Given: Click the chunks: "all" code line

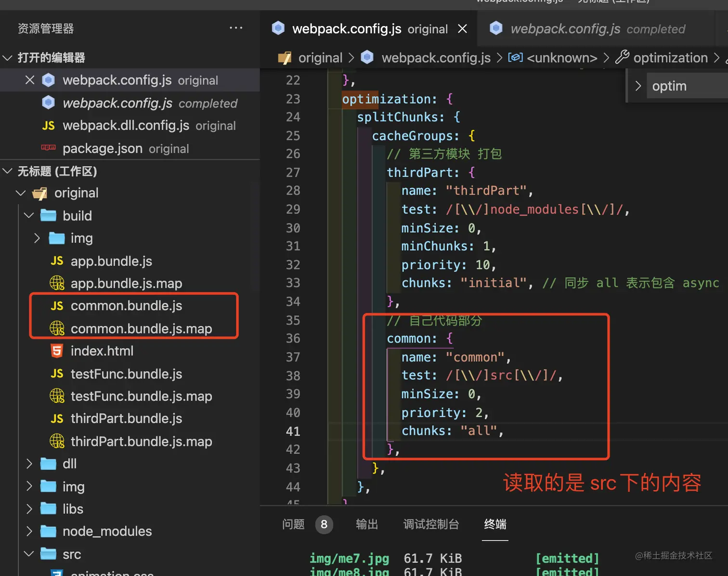Looking at the screenshot, I should point(453,431).
